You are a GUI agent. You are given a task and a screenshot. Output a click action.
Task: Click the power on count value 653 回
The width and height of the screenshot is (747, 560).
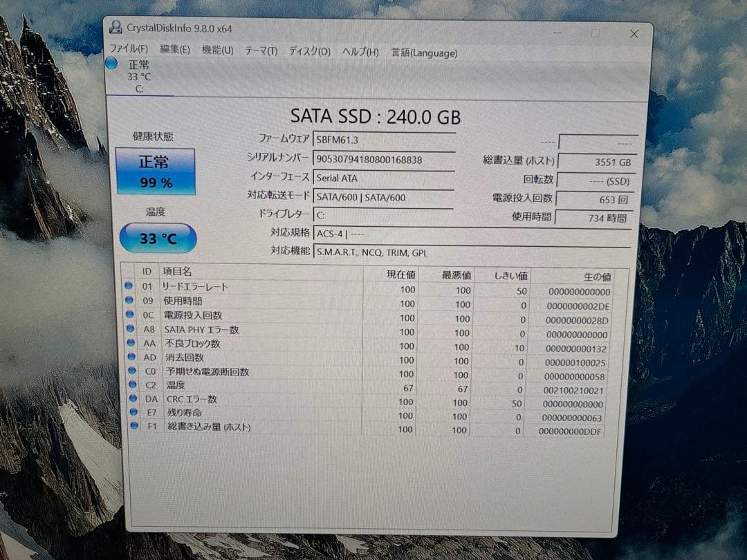(595, 200)
